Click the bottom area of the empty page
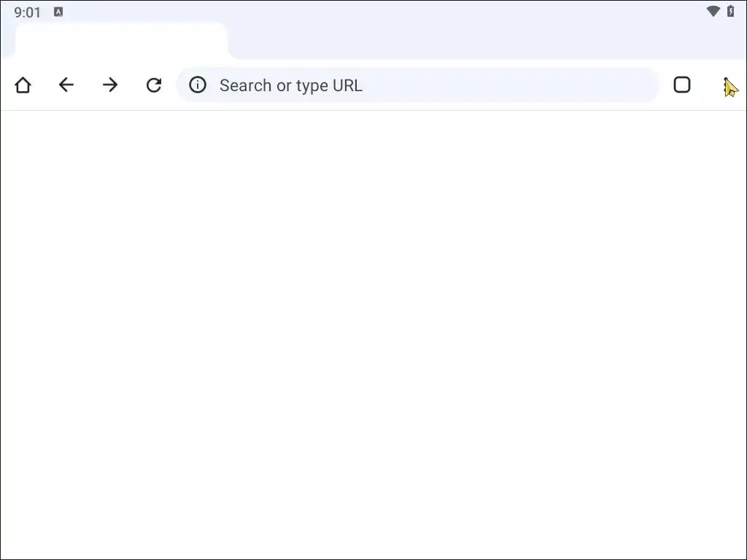 pos(373,525)
